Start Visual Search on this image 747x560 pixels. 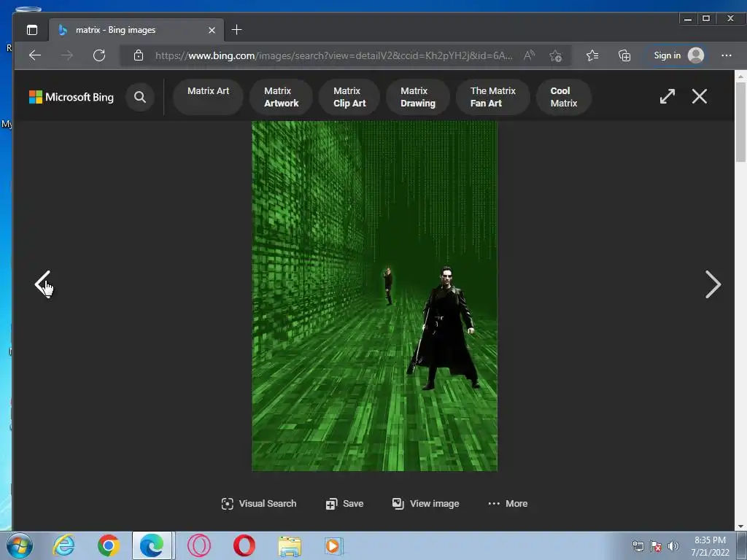click(x=259, y=504)
